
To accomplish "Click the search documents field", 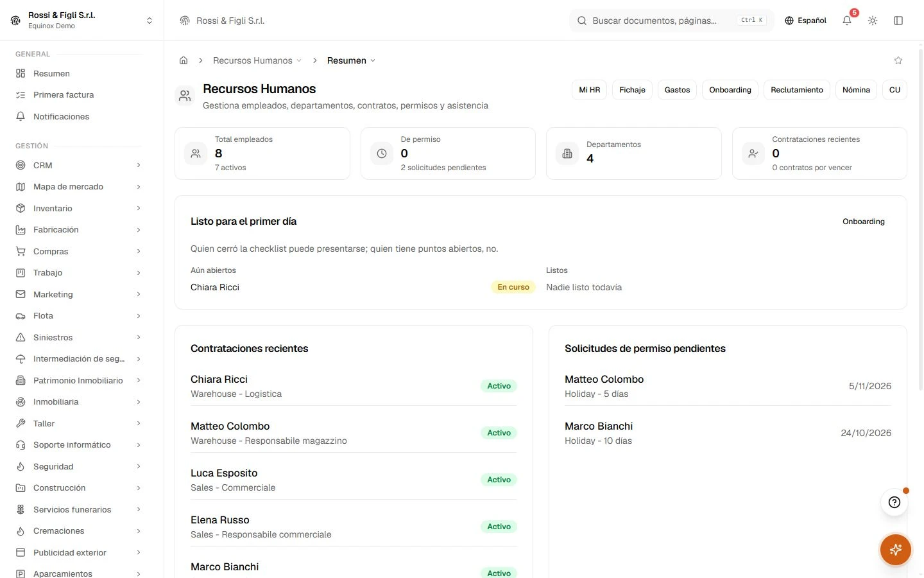I will tap(672, 21).
